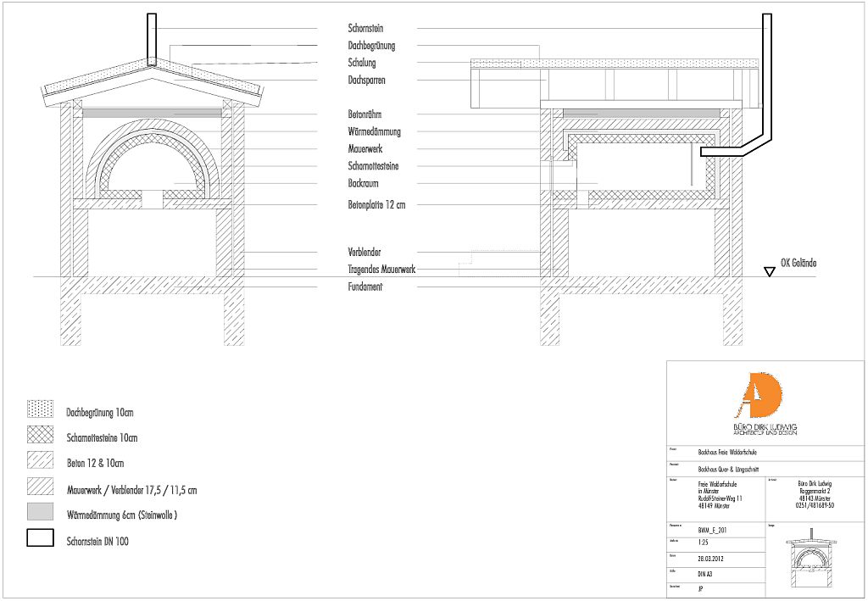The image size is (868, 601).
Task: Click the Tragendes Mauerwerk annotation
Action: point(381,270)
